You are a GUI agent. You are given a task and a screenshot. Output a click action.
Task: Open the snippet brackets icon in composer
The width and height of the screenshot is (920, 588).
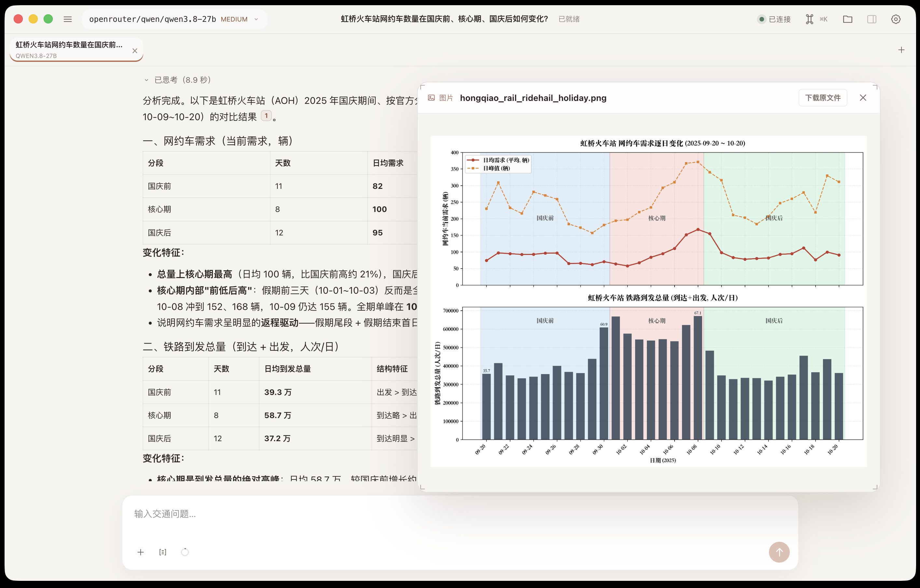click(x=163, y=552)
